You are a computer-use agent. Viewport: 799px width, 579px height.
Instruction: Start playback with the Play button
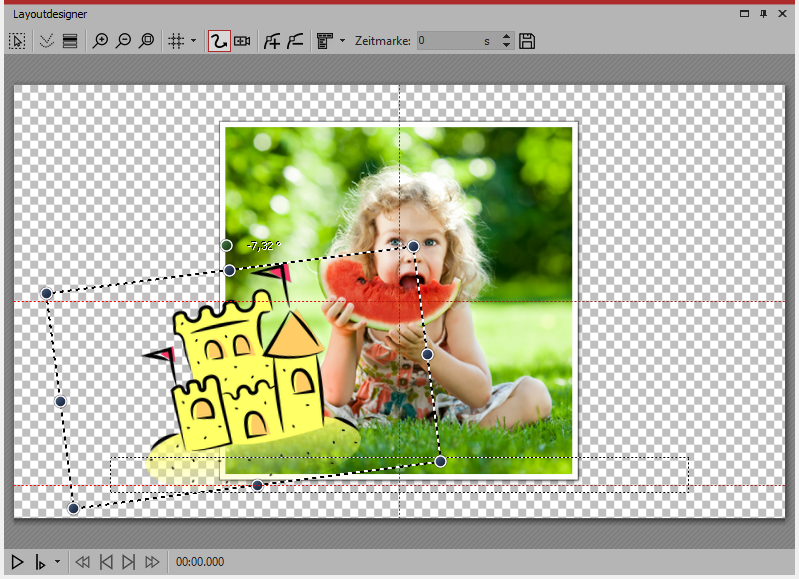click(17, 562)
